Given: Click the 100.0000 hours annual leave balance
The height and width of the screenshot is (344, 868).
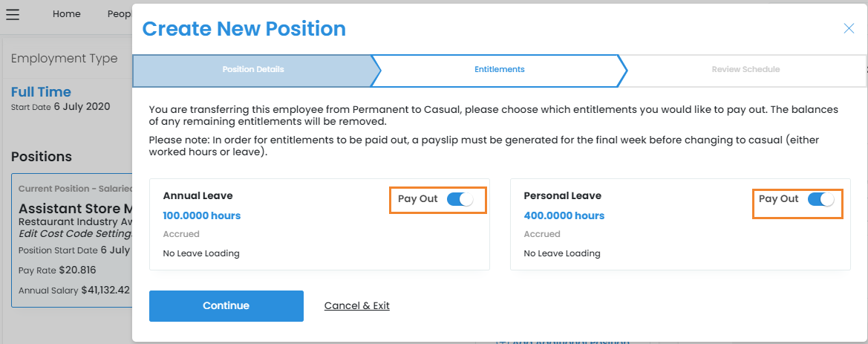Looking at the screenshot, I should (201, 216).
